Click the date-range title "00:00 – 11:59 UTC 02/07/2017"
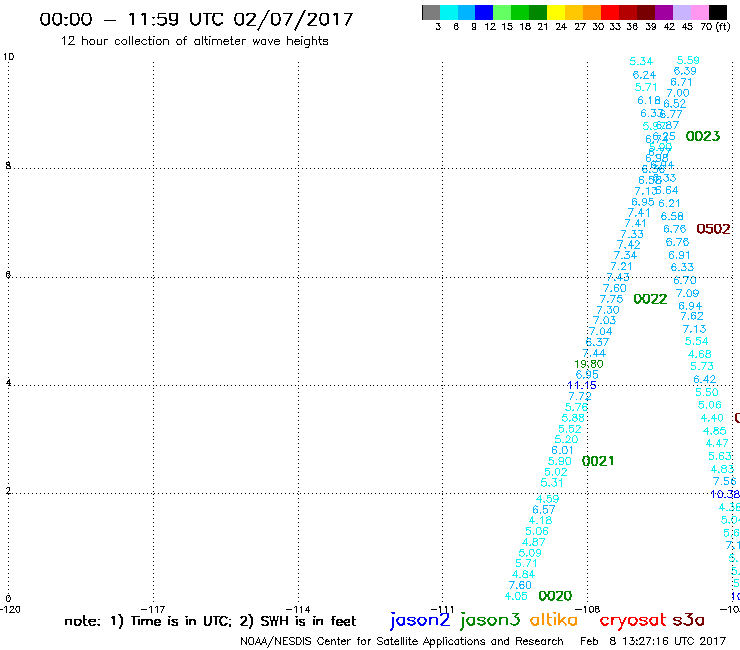The height and width of the screenshot is (650, 740). 196,19
